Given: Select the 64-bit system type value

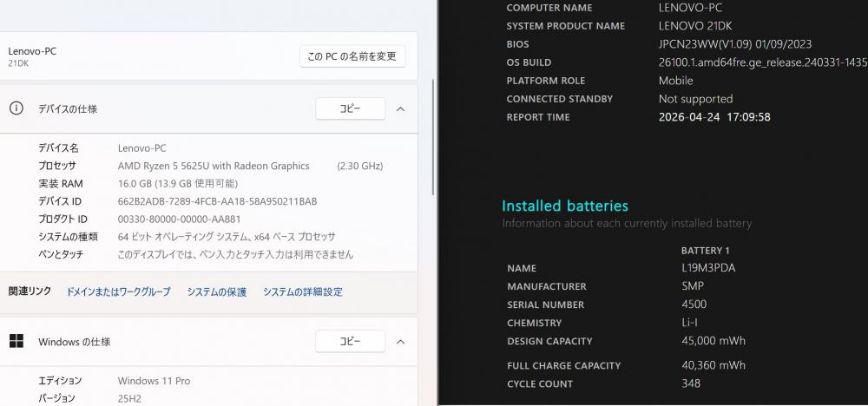Looking at the screenshot, I should tap(227, 237).
